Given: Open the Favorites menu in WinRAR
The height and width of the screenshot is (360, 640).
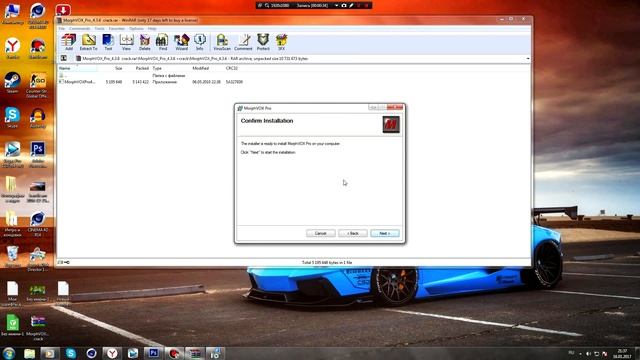Looking at the screenshot, I should 117,29.
